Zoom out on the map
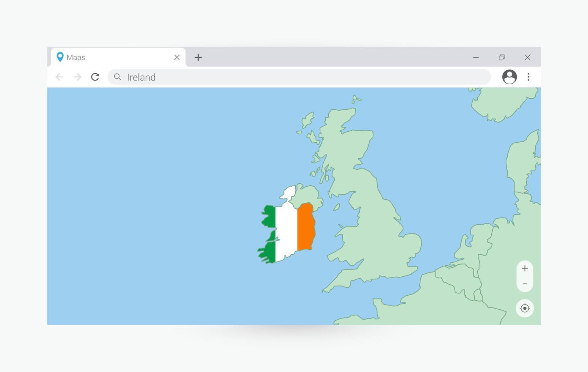The height and width of the screenshot is (372, 588). coord(525,284)
